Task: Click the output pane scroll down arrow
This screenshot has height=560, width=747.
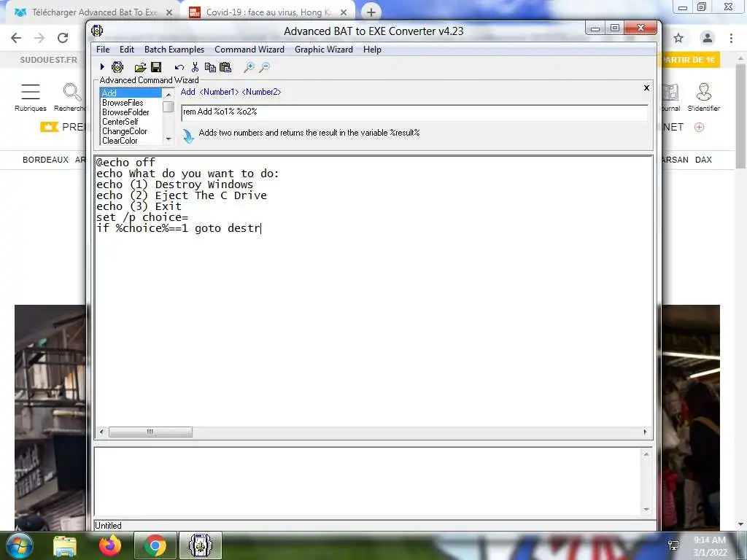Action: (x=646, y=509)
